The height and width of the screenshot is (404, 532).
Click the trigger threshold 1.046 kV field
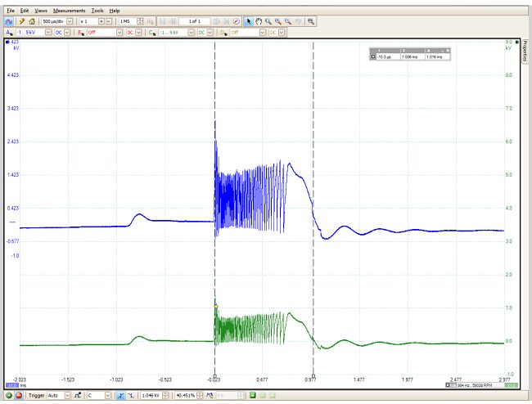153,395
